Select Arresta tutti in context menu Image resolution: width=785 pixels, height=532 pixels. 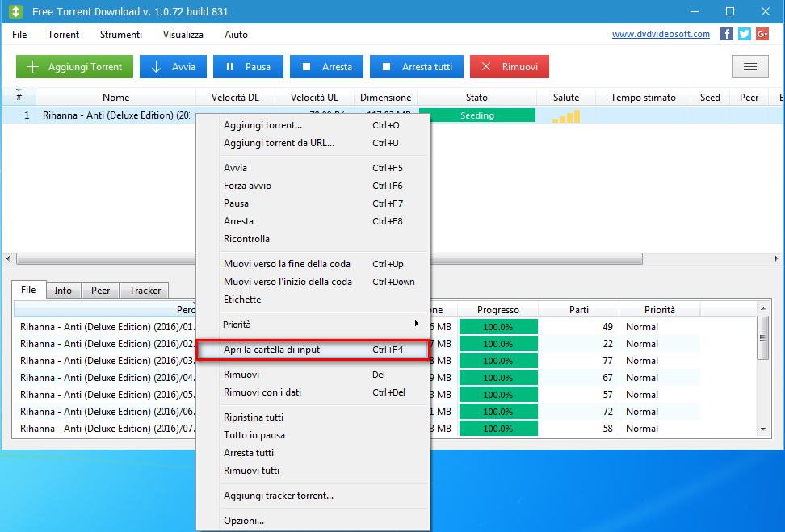tap(313, 453)
